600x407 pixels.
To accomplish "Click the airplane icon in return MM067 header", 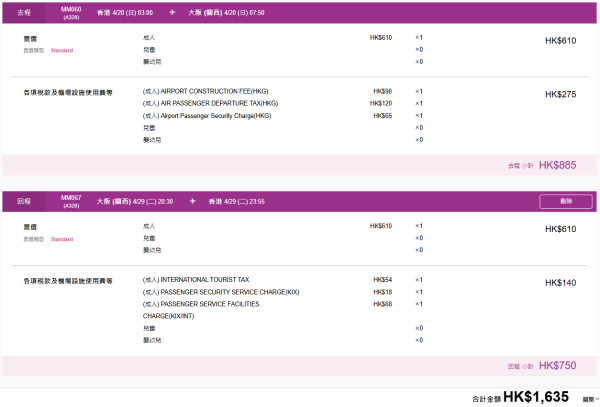I will coord(192,201).
